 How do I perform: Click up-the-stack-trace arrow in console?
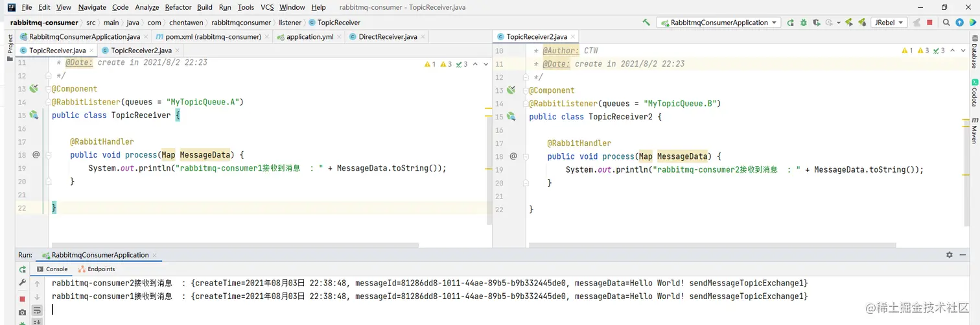point(37,283)
